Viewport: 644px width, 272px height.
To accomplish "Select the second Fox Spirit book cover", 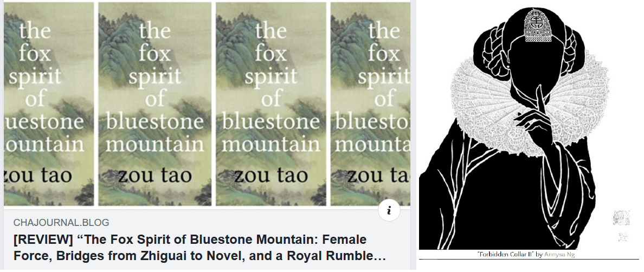I will pyautogui.click(x=155, y=104).
